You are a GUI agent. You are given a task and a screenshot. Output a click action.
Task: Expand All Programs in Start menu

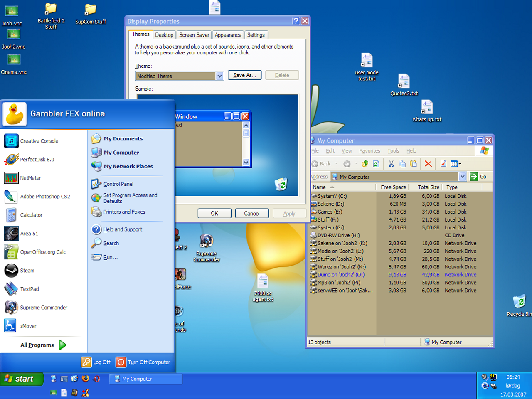point(44,345)
